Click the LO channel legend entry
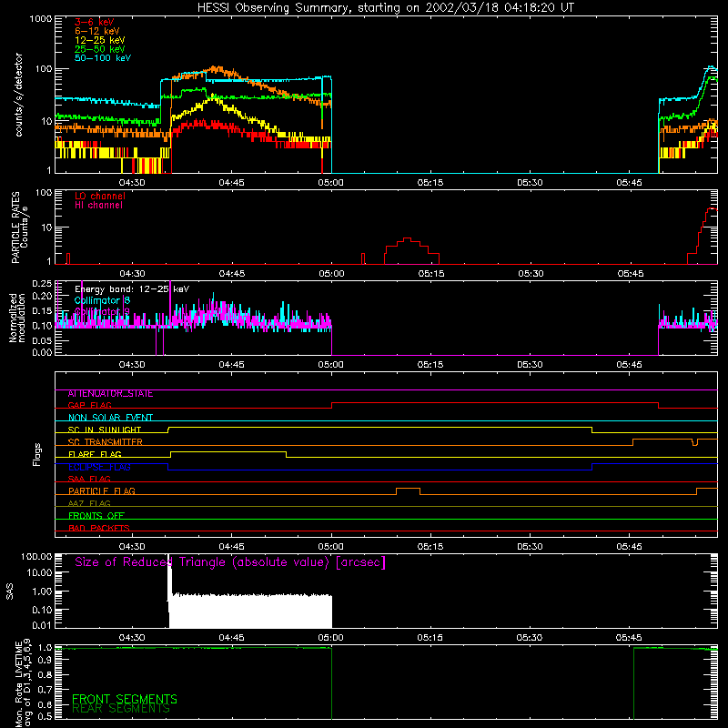Image resolution: width=728 pixels, height=728 pixels. pos(100,196)
